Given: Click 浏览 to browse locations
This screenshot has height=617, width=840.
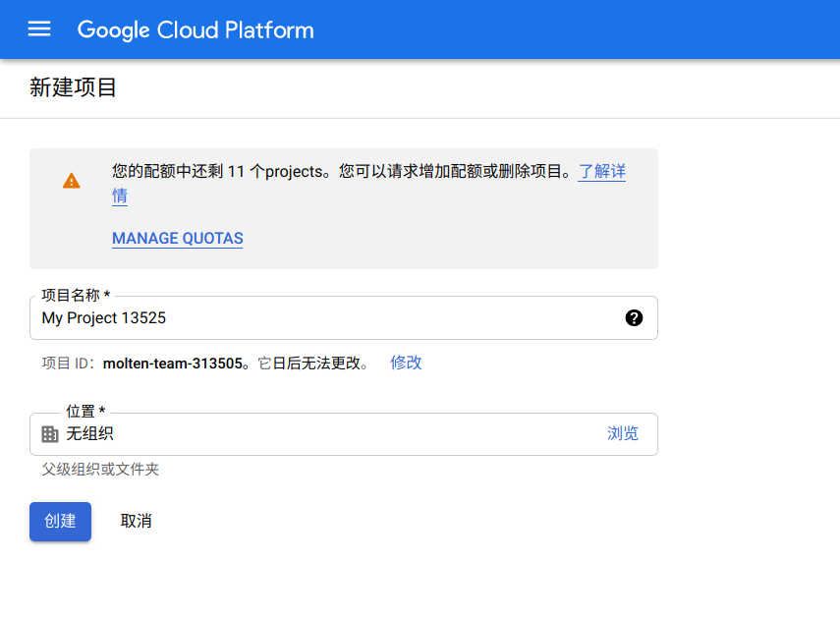Looking at the screenshot, I should tap(622, 434).
